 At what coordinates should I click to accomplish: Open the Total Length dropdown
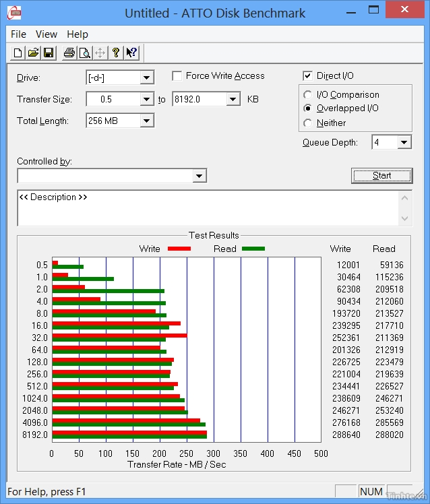[x=146, y=121]
